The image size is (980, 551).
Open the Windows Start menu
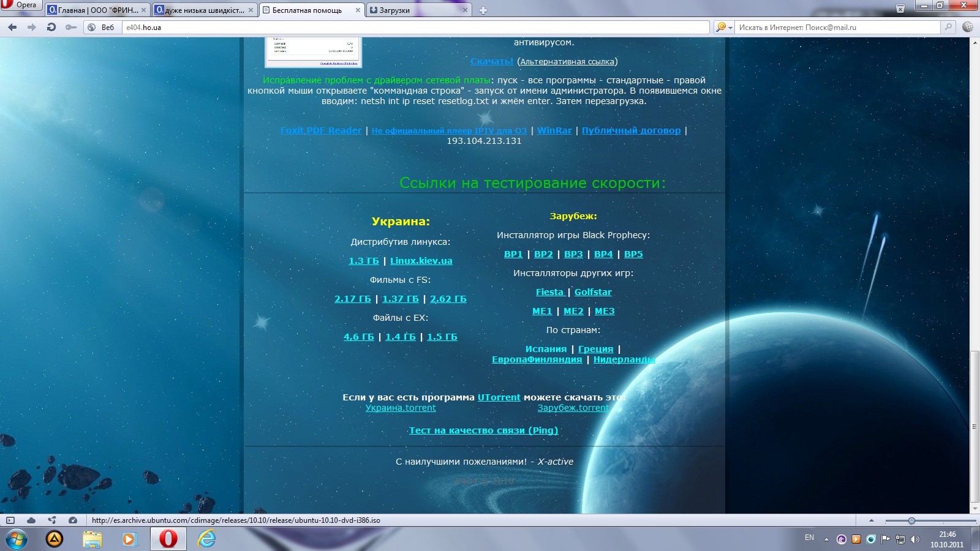[17, 539]
